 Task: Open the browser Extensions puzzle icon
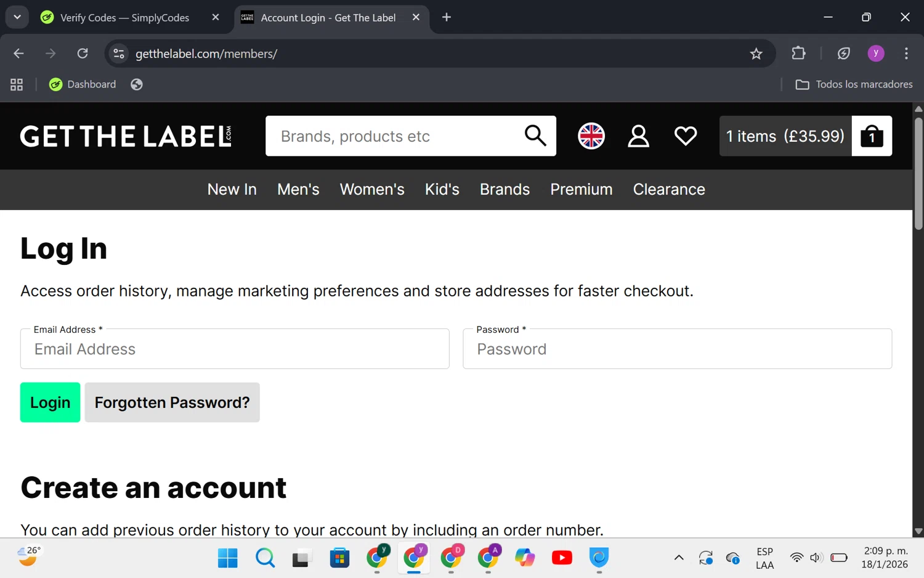click(x=798, y=54)
